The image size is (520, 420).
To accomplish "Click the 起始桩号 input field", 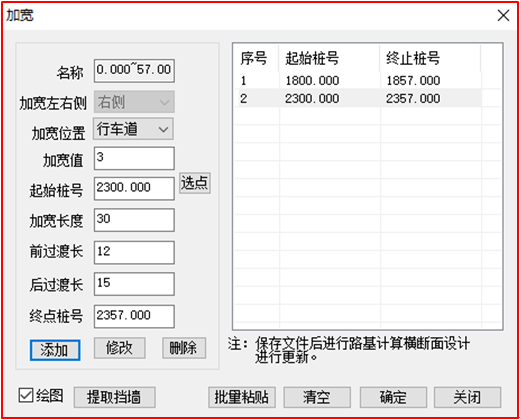I will (x=134, y=189).
